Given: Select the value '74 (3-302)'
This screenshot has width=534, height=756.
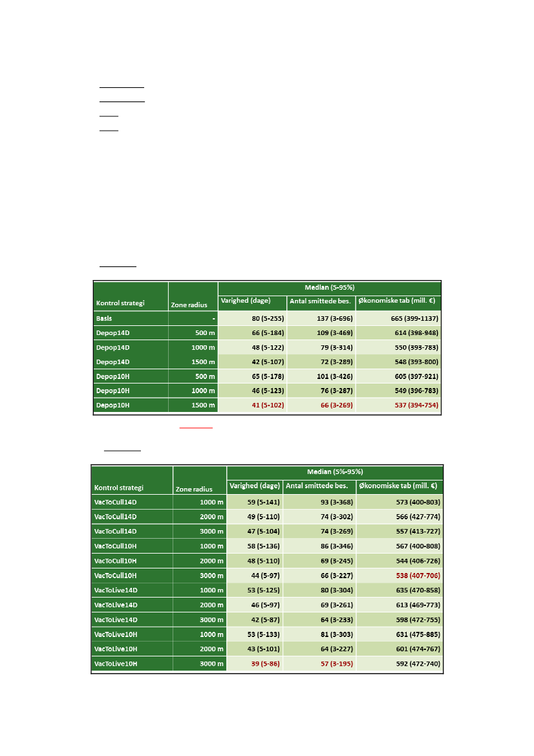Looking at the screenshot, I should click(x=336, y=517).
